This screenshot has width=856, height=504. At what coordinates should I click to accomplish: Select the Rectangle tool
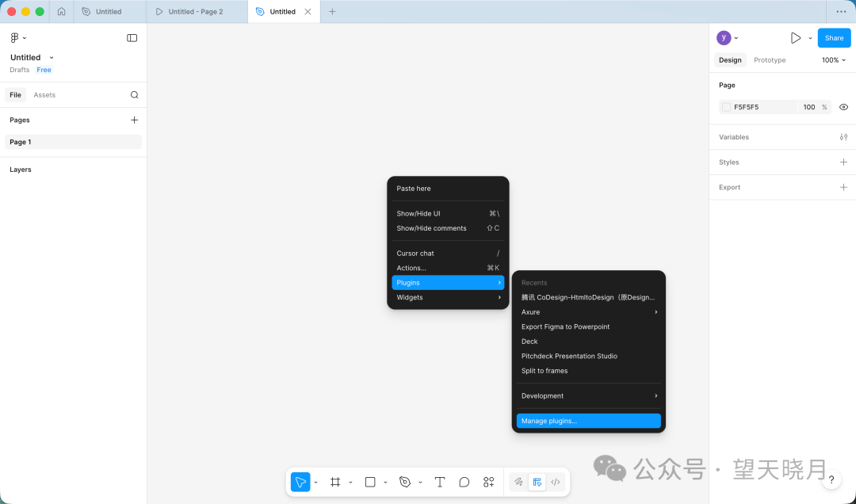click(369, 481)
